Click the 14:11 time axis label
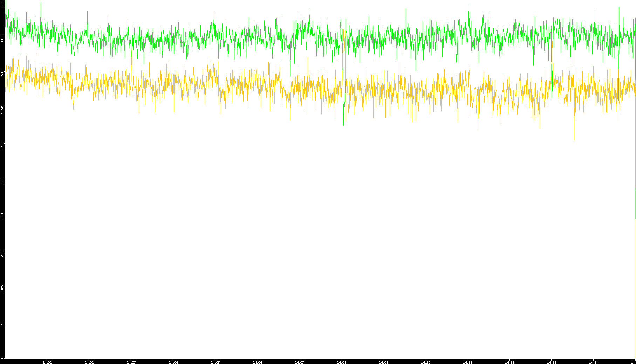 pos(467,362)
